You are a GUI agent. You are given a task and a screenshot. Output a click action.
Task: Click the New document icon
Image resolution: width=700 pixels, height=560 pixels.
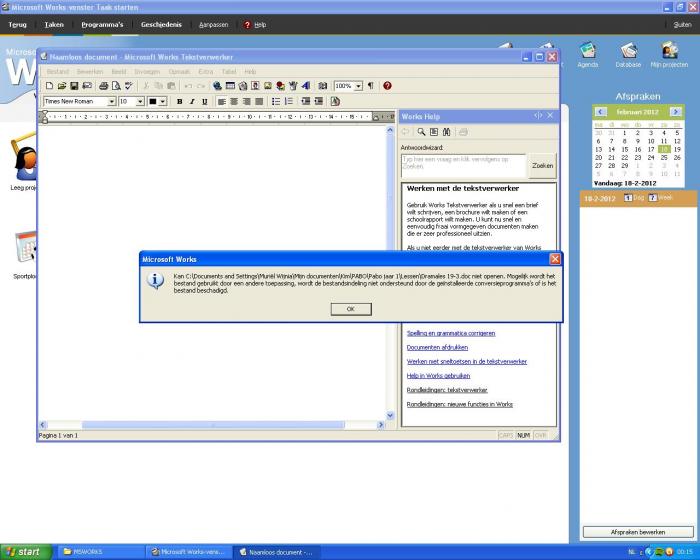click(49, 86)
